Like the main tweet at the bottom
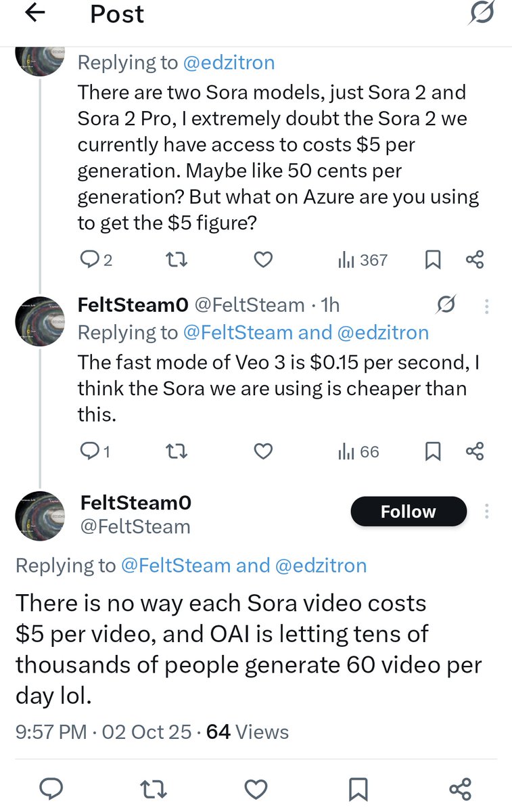The width and height of the screenshot is (512, 812). click(256, 788)
